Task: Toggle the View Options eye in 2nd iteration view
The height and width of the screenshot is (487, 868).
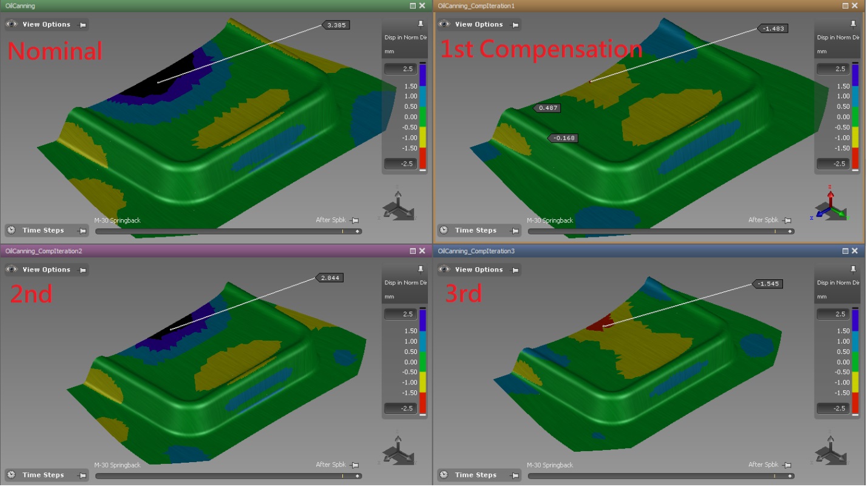Action: [12, 270]
